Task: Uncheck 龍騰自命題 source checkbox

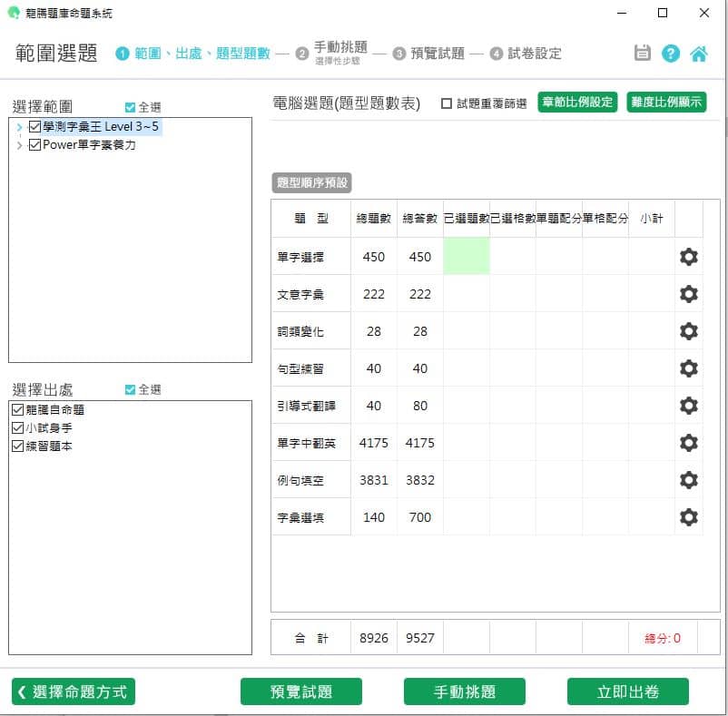Action: pos(17,410)
